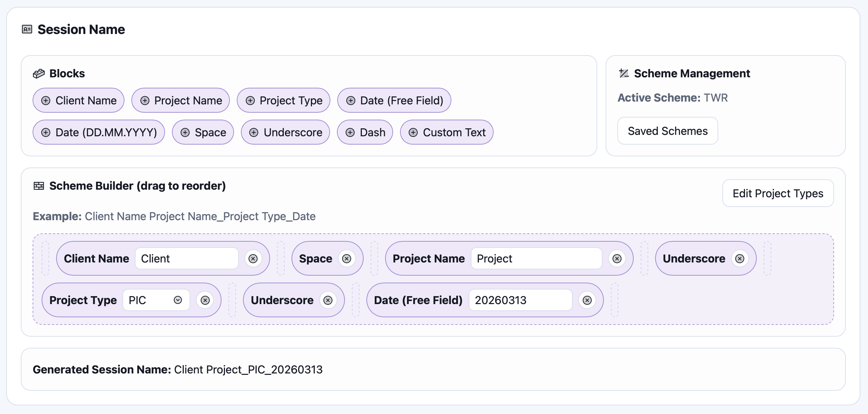This screenshot has height=414, width=868.
Task: Add a Space separator block
Action: (202, 132)
